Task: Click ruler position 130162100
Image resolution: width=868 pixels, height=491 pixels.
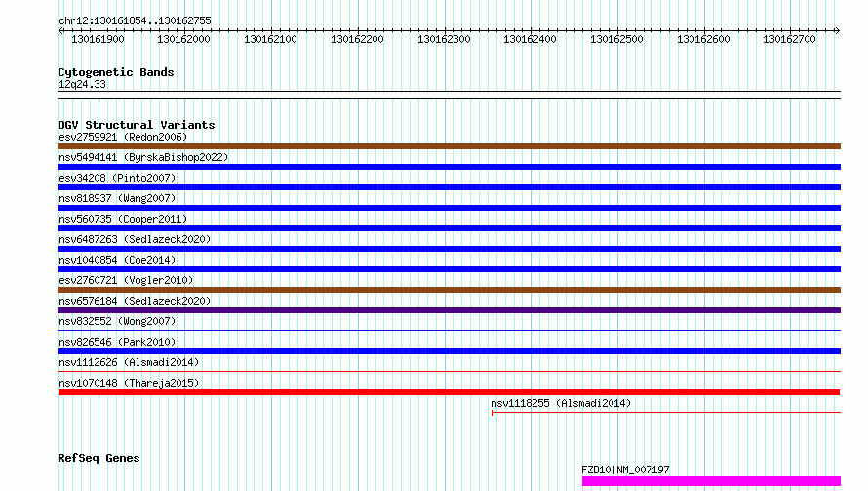Action: pos(271,39)
